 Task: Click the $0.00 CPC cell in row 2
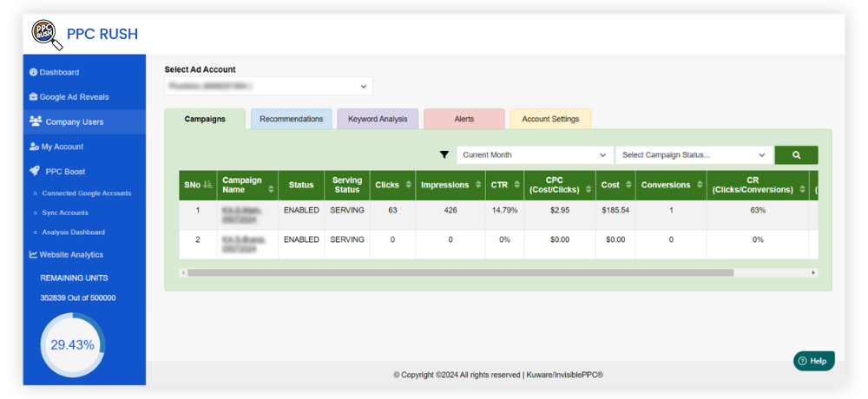[x=560, y=239]
